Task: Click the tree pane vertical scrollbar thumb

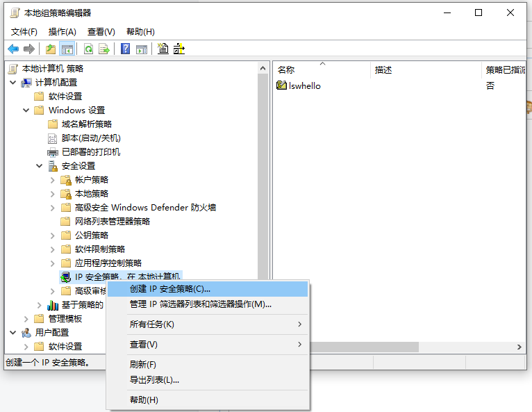Action: 263,176
